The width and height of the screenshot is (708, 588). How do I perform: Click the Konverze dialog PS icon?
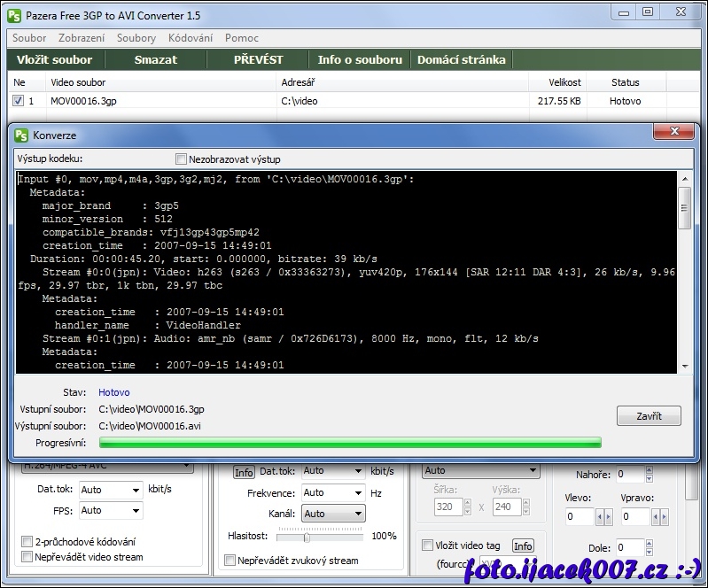[20, 135]
